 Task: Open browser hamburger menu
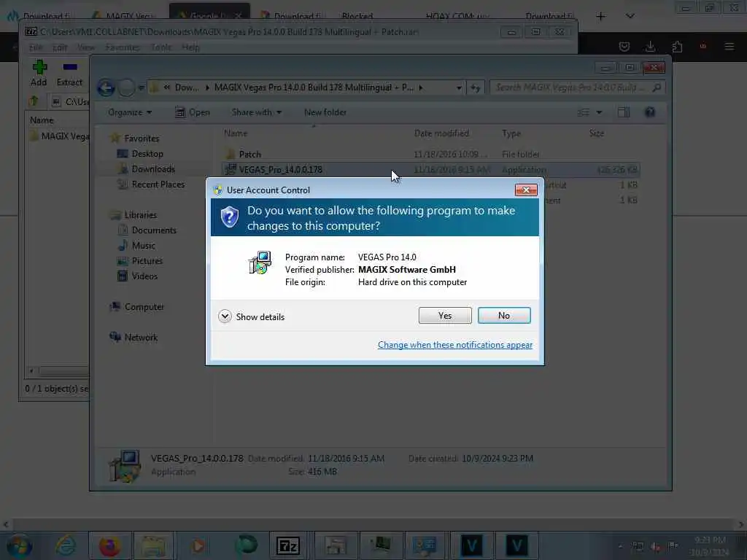pos(729,46)
